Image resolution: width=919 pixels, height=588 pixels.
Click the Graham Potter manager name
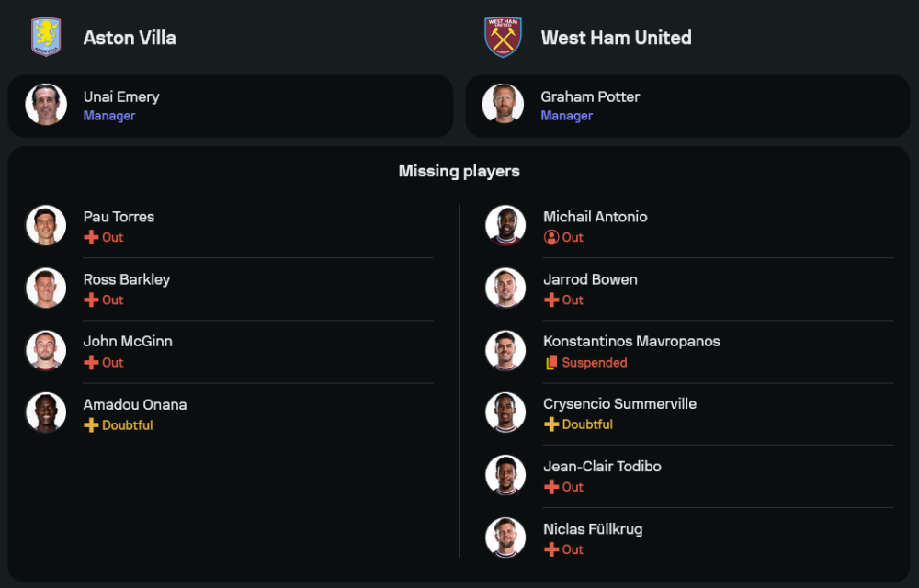tap(590, 96)
